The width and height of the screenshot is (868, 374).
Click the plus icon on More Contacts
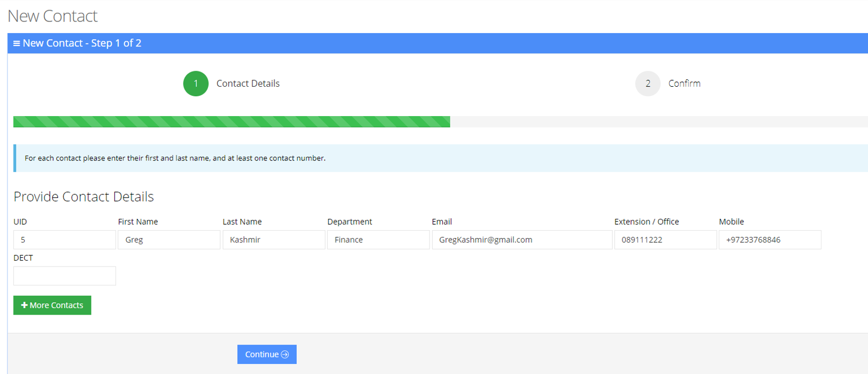point(24,305)
